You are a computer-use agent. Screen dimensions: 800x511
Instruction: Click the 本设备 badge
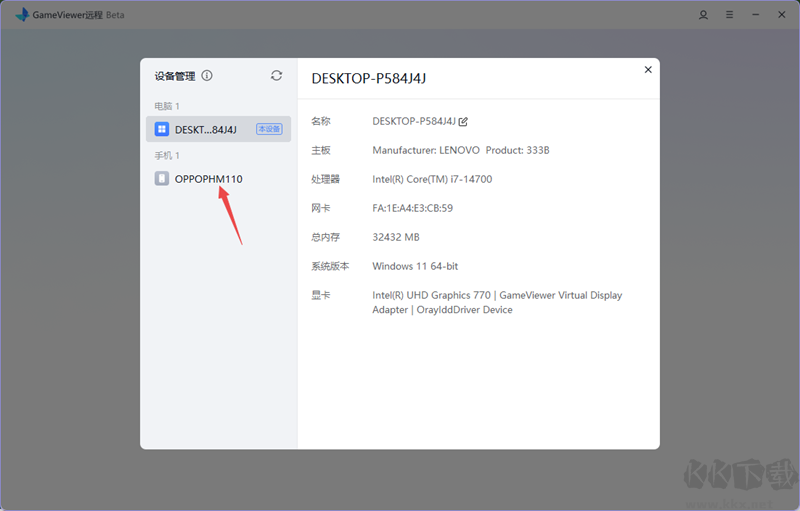click(269, 129)
